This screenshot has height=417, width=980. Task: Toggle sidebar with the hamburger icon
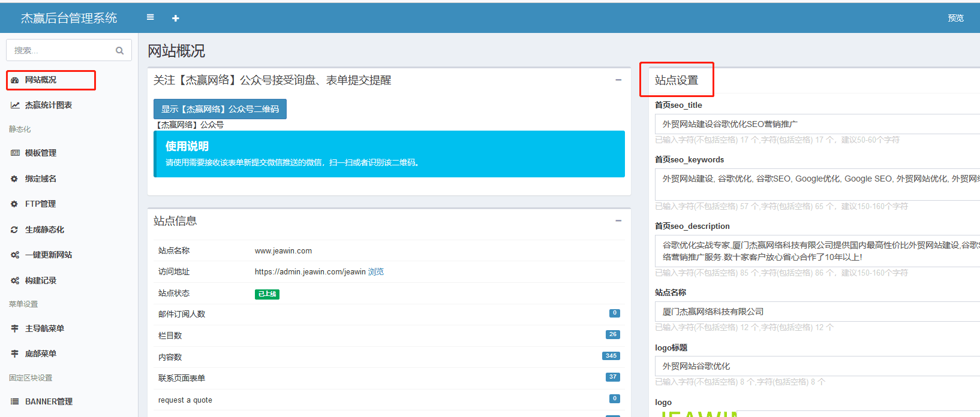pyautogui.click(x=151, y=17)
